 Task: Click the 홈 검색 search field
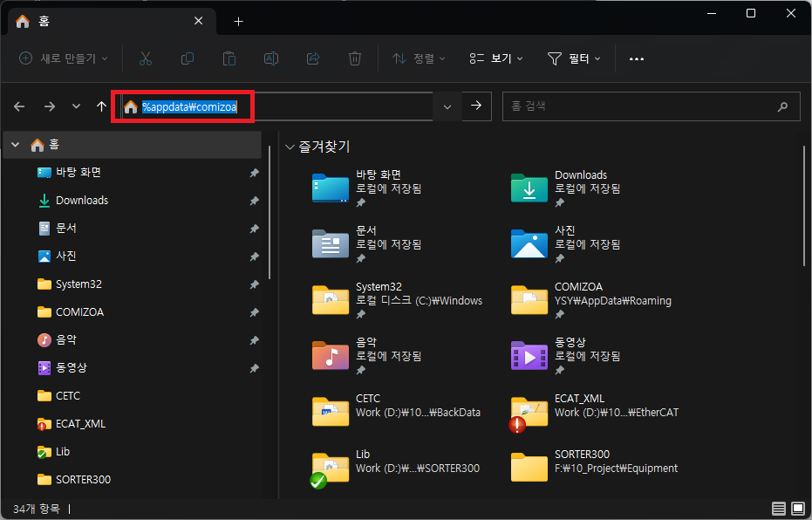click(x=641, y=106)
